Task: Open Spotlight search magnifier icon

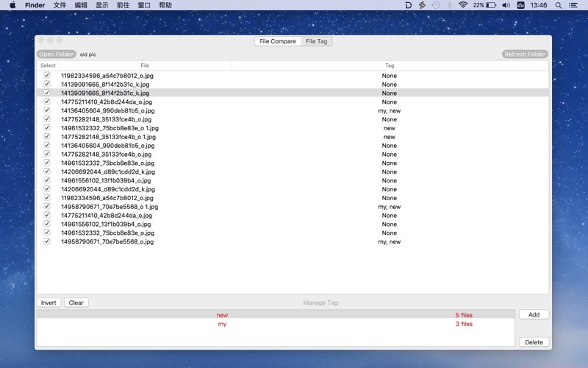Action: pyautogui.click(x=559, y=5)
